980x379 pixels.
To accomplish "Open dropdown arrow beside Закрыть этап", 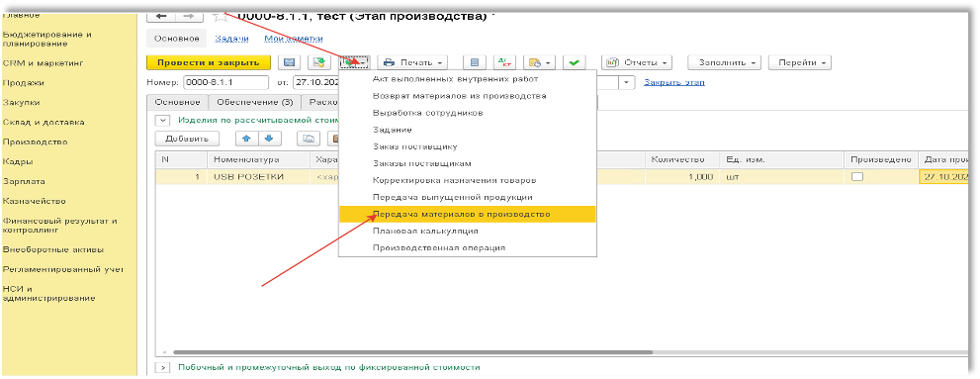I will click(x=627, y=82).
